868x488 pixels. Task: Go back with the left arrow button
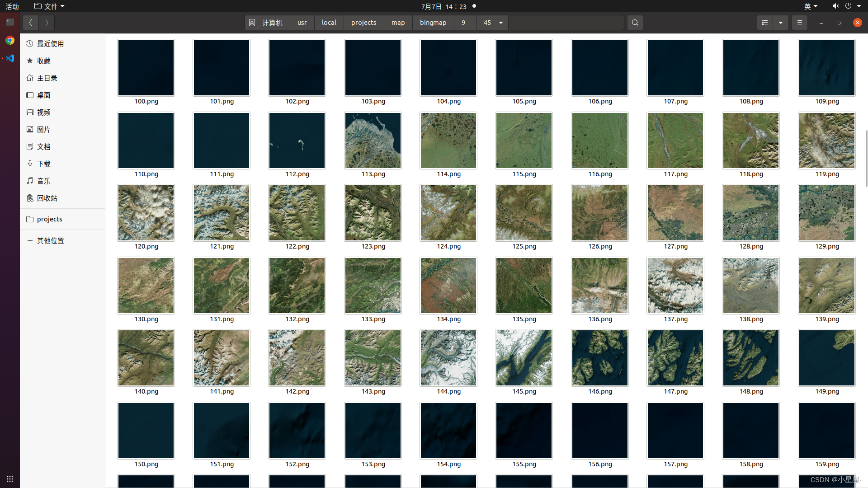[31, 23]
